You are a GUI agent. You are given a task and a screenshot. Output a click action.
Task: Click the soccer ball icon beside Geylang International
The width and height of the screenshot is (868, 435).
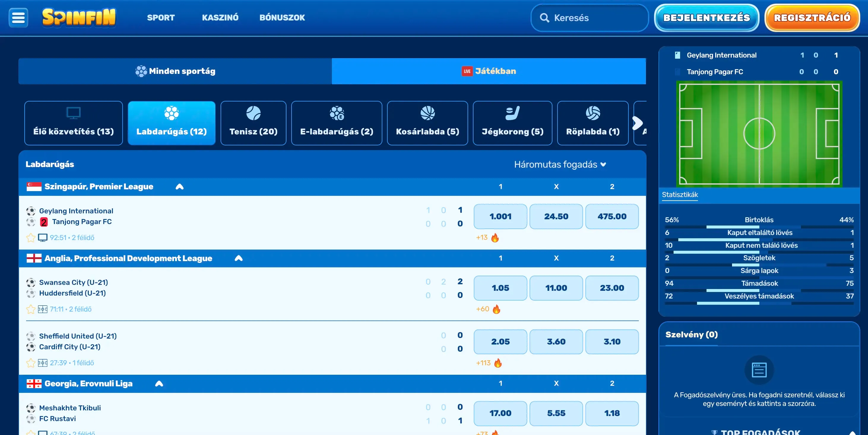pyautogui.click(x=31, y=211)
